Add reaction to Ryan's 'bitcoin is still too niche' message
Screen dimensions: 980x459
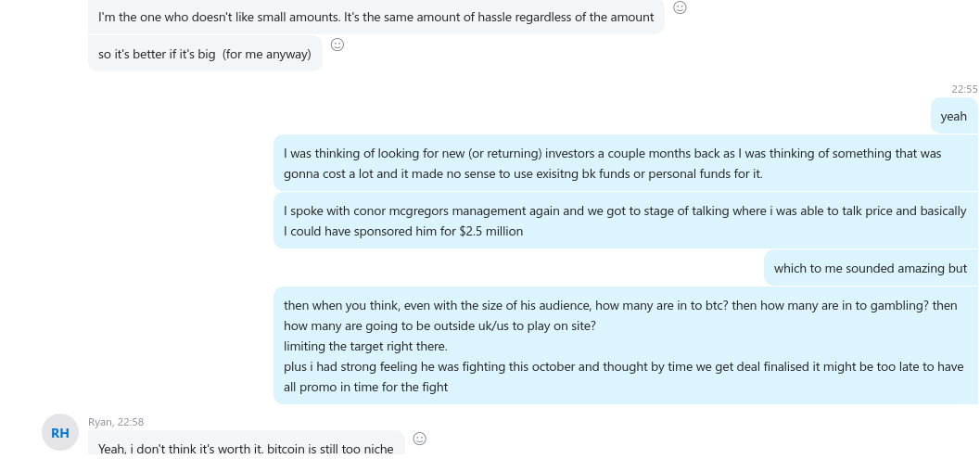click(420, 439)
